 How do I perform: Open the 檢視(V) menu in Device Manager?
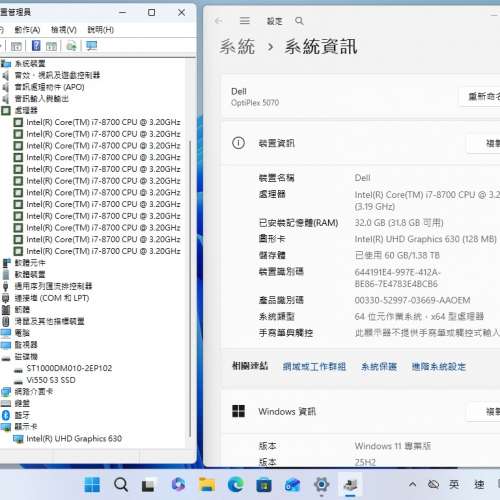point(64,30)
